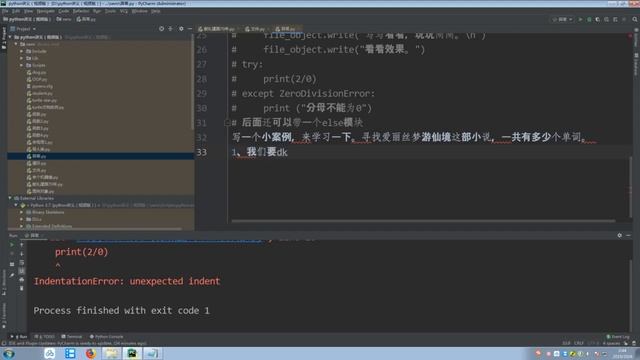Viewport: 640px width, 360px height.
Task: Open the Navigate menu
Action: pyautogui.click(x=45, y=11)
